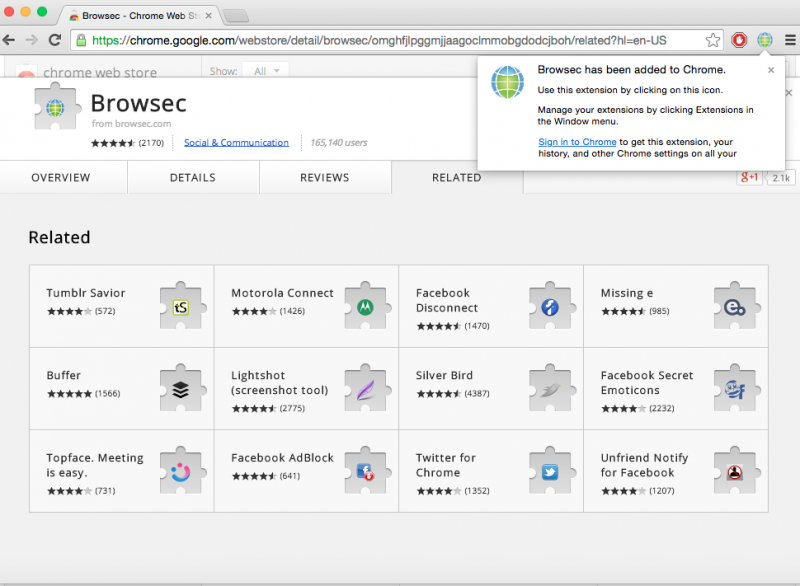Click the Facebook Disconnect extension icon
The width and height of the screenshot is (800, 586).
point(551,307)
